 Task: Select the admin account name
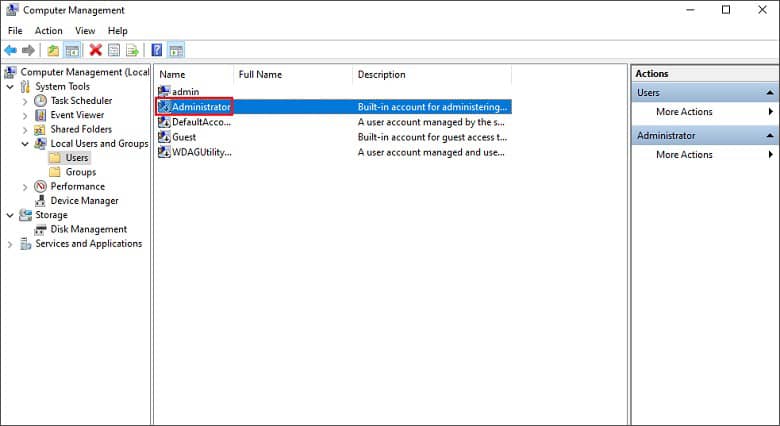[186, 92]
